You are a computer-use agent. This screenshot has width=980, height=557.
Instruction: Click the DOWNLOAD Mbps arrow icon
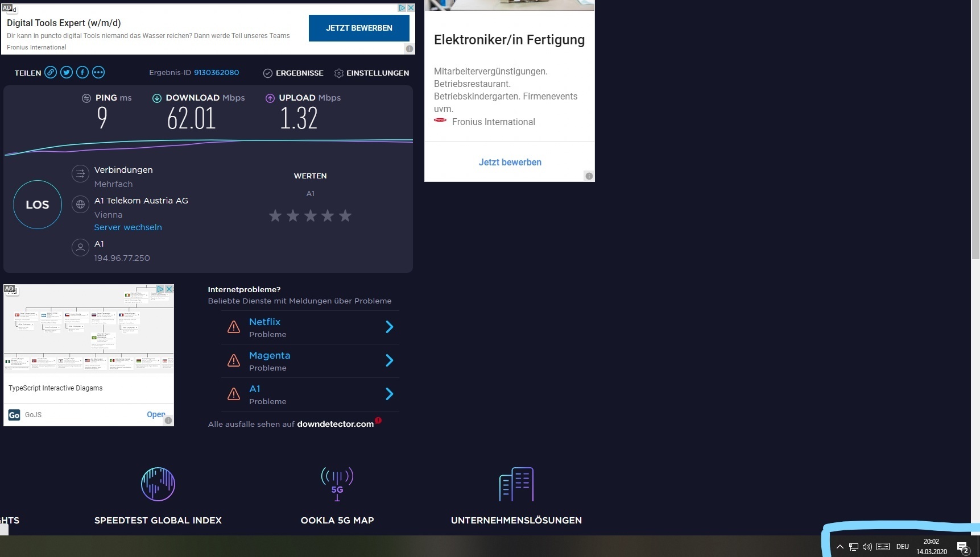pyautogui.click(x=157, y=98)
